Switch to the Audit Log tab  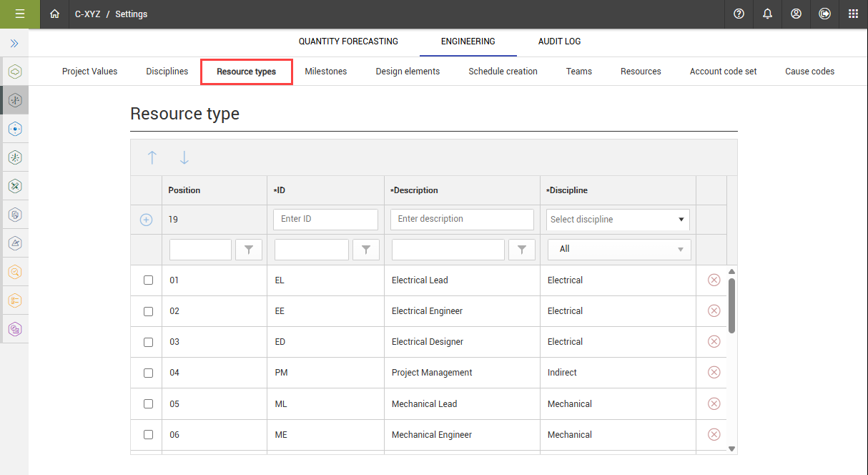coord(559,41)
